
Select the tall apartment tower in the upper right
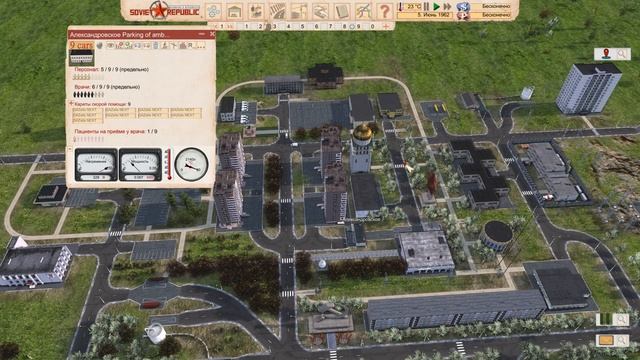pyautogui.click(x=588, y=89)
